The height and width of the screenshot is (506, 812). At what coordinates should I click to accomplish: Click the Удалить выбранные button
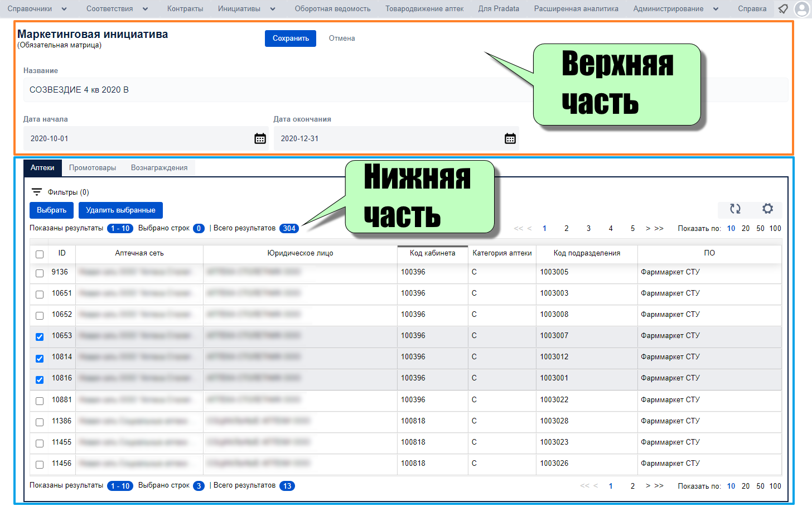pos(120,210)
